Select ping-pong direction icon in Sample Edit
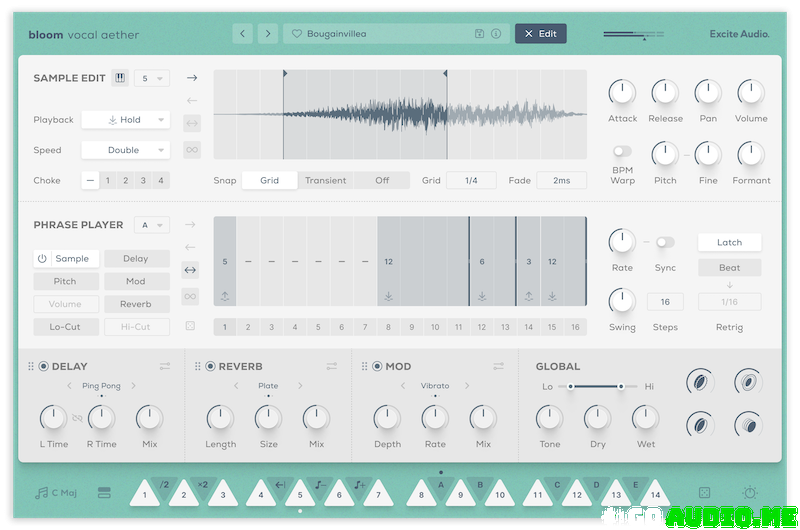 point(192,123)
